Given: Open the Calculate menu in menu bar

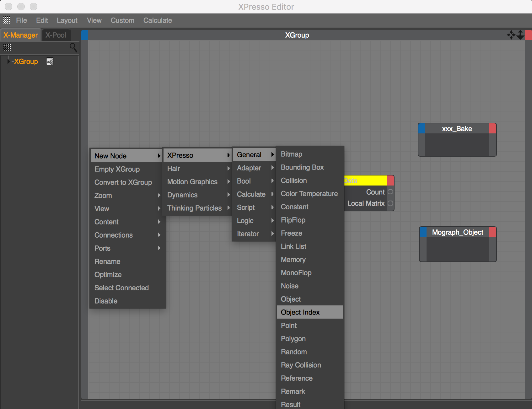Looking at the screenshot, I should point(158,20).
